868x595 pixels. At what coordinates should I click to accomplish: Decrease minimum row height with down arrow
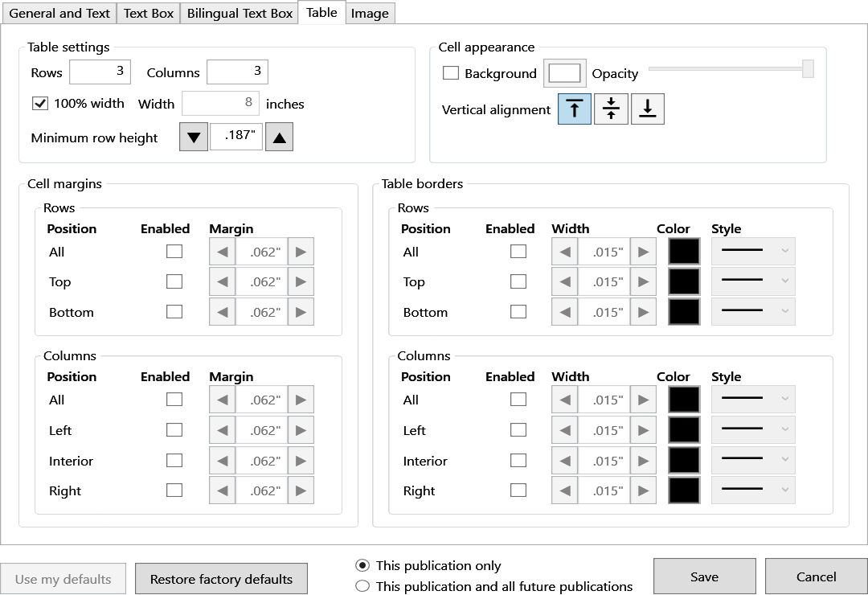coord(194,137)
